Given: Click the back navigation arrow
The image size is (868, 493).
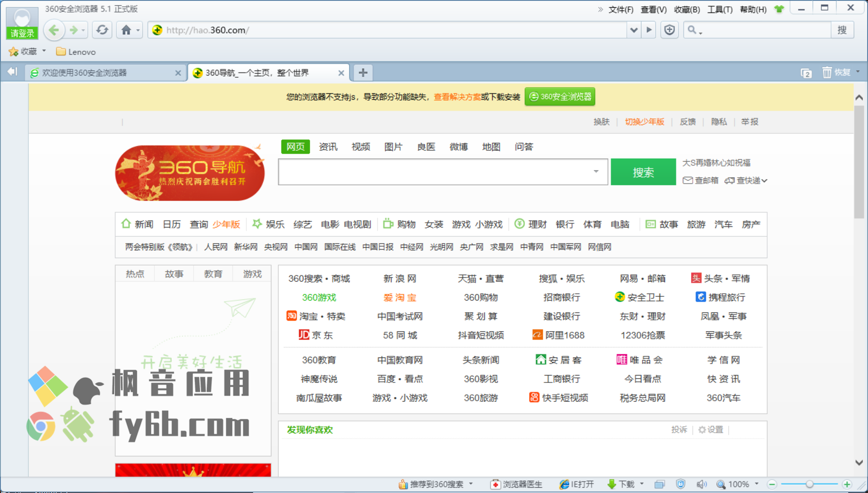Looking at the screenshot, I should click(x=54, y=30).
